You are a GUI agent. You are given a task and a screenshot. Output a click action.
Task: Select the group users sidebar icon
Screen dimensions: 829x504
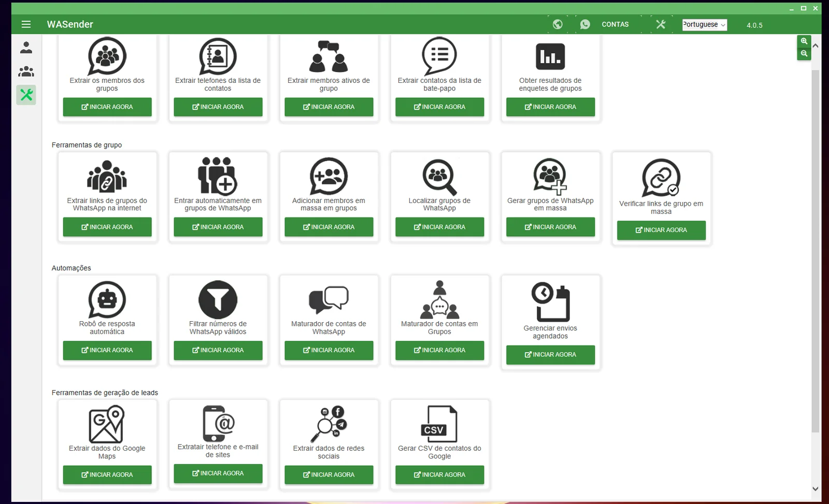click(26, 71)
